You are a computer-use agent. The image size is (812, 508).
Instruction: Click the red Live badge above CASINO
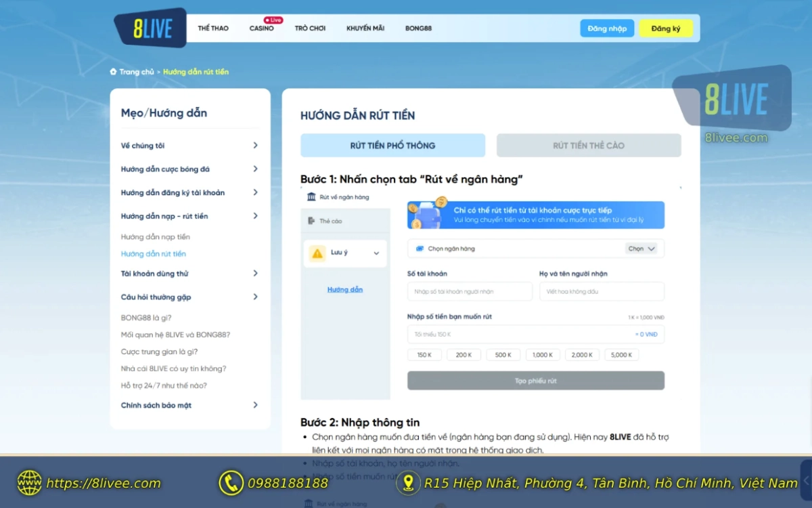[x=272, y=20]
